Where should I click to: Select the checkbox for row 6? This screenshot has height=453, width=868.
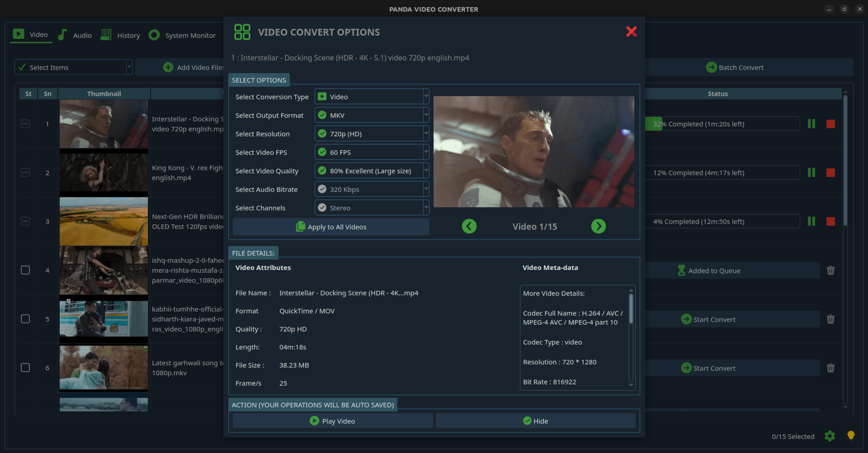point(25,368)
